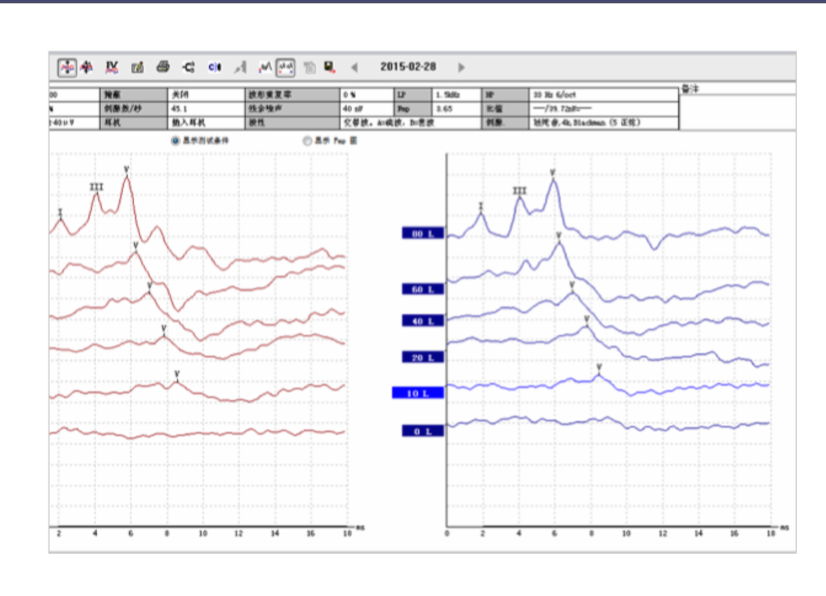Click wave III marker on red top trace

96,188
